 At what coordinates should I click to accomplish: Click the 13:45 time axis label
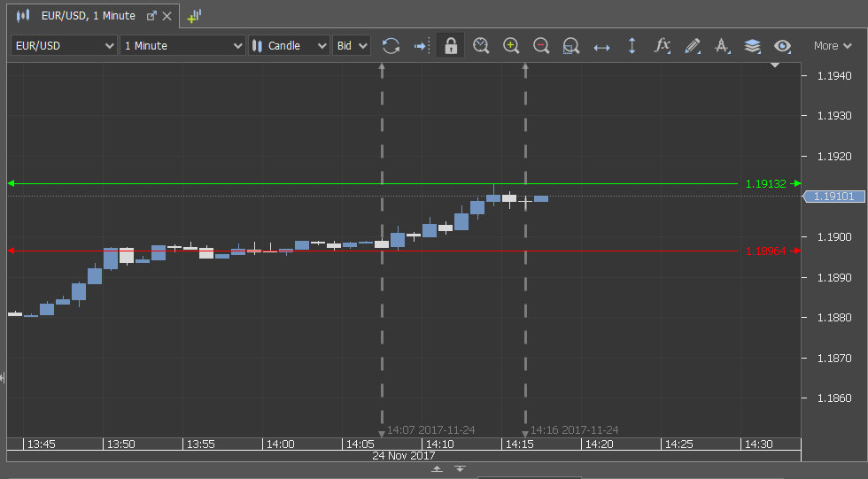[x=41, y=444]
